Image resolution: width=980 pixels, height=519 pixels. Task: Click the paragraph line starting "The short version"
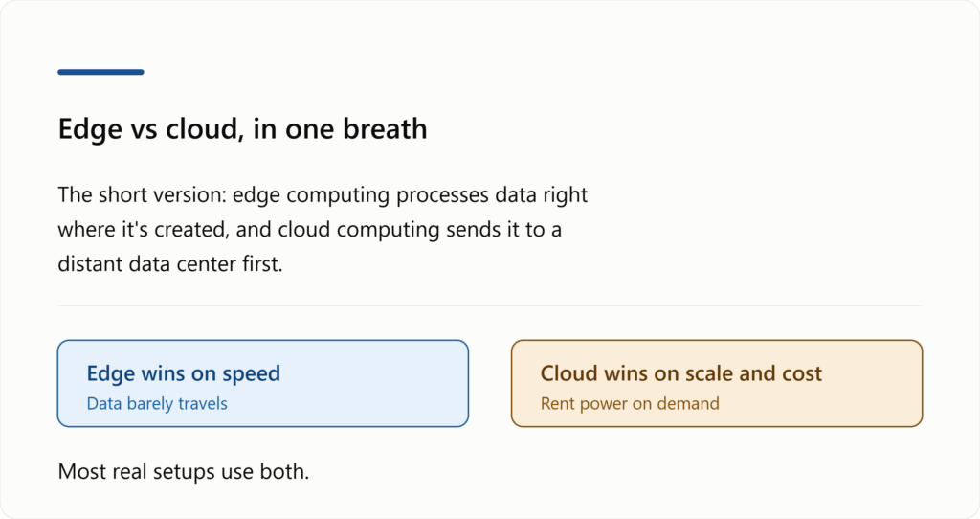323,195
